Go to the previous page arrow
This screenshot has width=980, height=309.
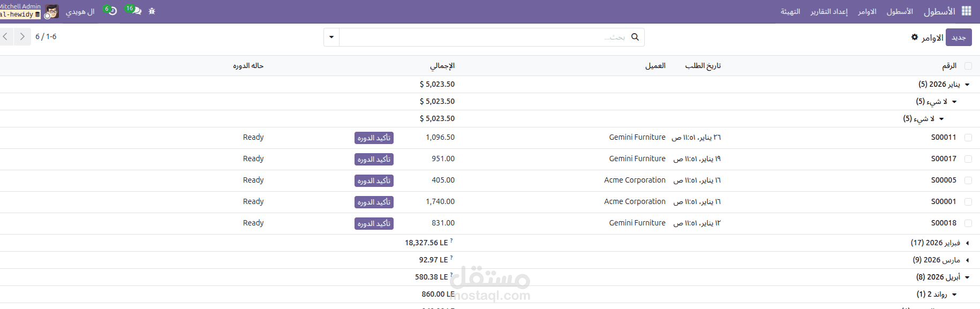(5, 36)
